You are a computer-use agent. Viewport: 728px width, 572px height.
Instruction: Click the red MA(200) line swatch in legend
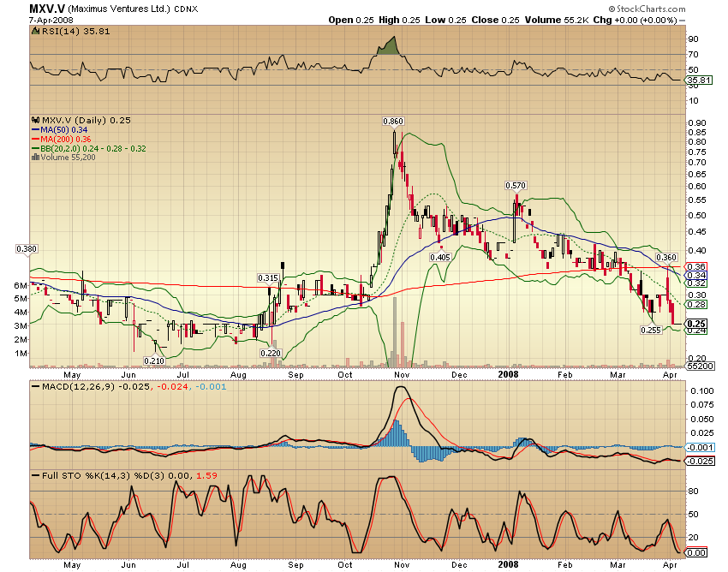(x=36, y=140)
